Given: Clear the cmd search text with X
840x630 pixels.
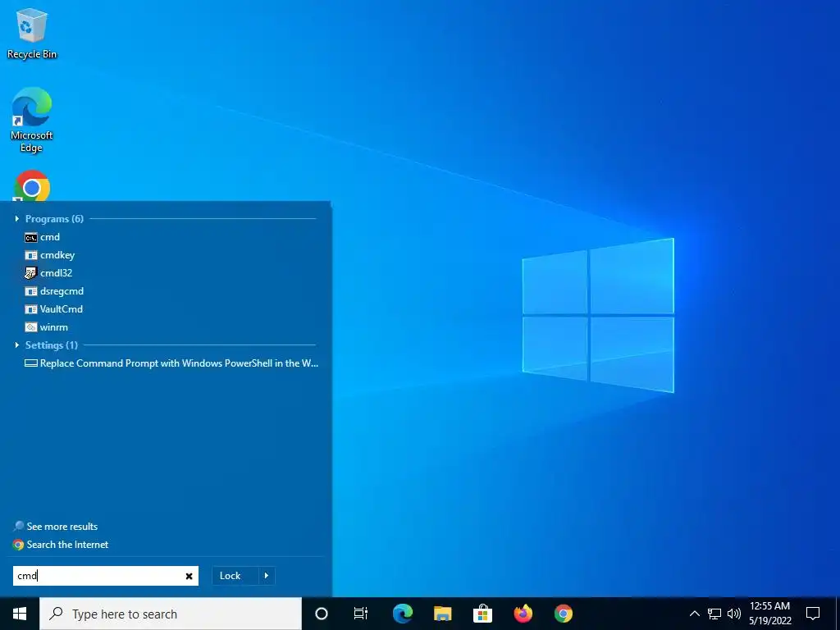Looking at the screenshot, I should point(189,576).
